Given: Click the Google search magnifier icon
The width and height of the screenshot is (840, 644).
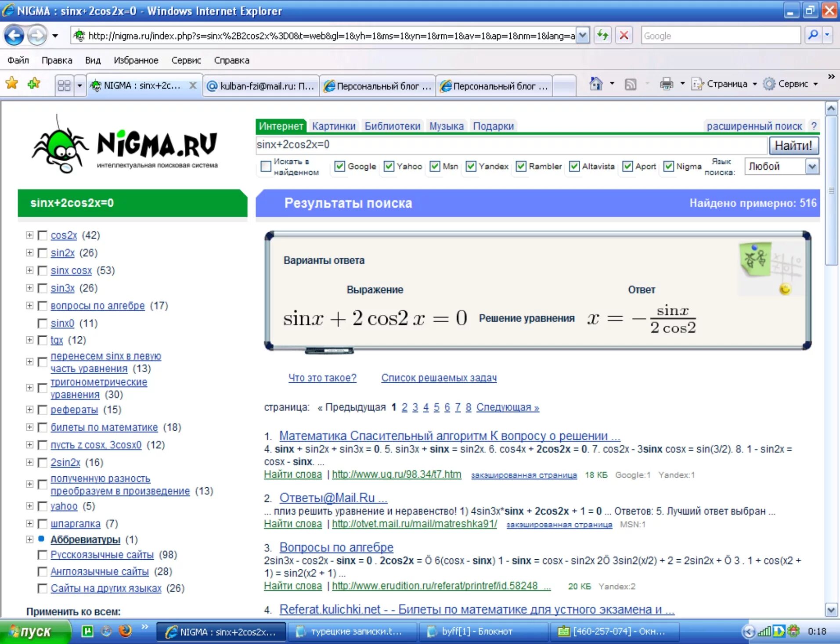Looking at the screenshot, I should tap(813, 35).
